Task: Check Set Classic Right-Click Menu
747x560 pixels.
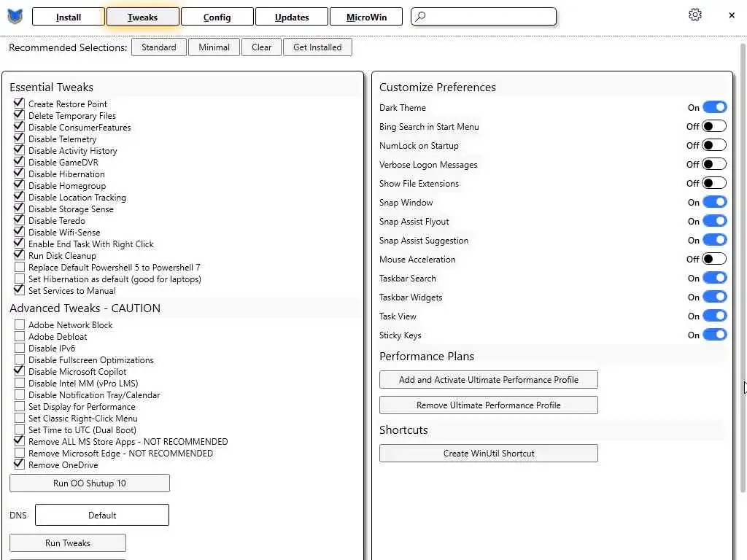Action: coord(19,418)
